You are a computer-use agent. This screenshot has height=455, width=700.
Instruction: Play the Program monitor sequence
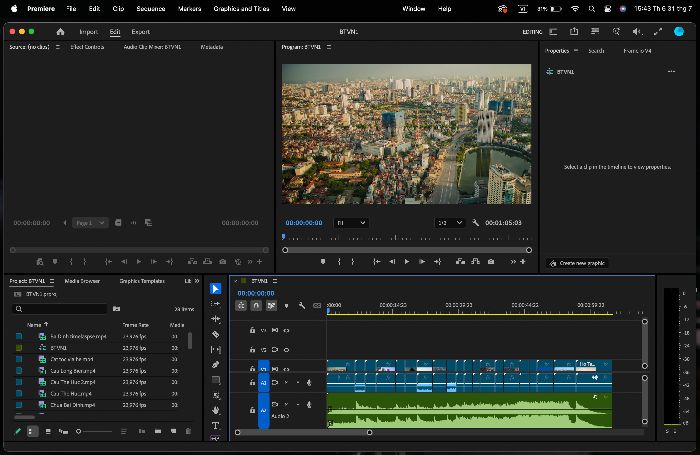[407, 262]
